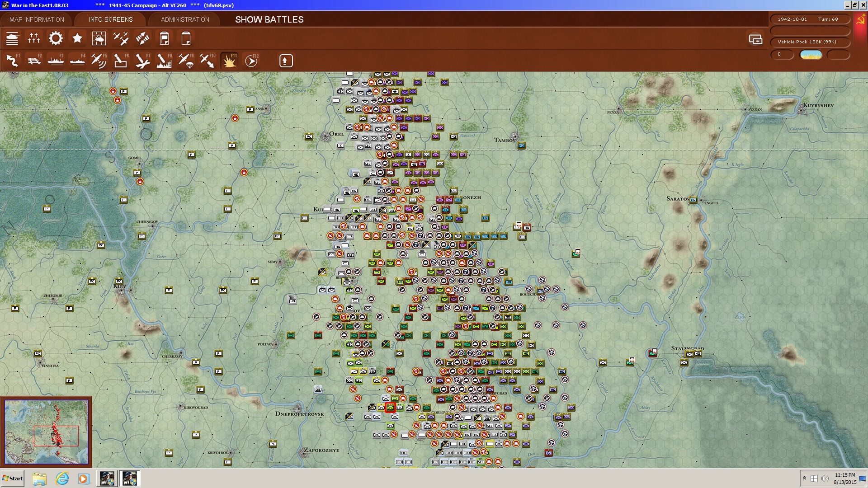Select F10 Air Transfer mode icon
Viewport: 868px width, 488px height.
click(208, 61)
